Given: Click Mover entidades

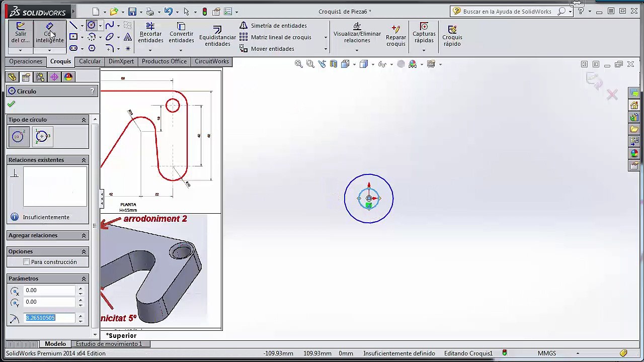Looking at the screenshot, I should point(267,49).
